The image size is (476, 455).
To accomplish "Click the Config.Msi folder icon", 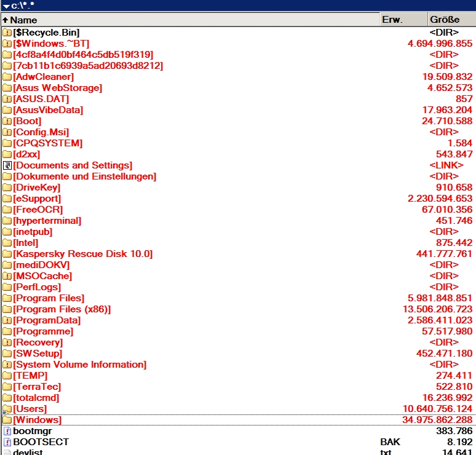I will (x=7, y=132).
